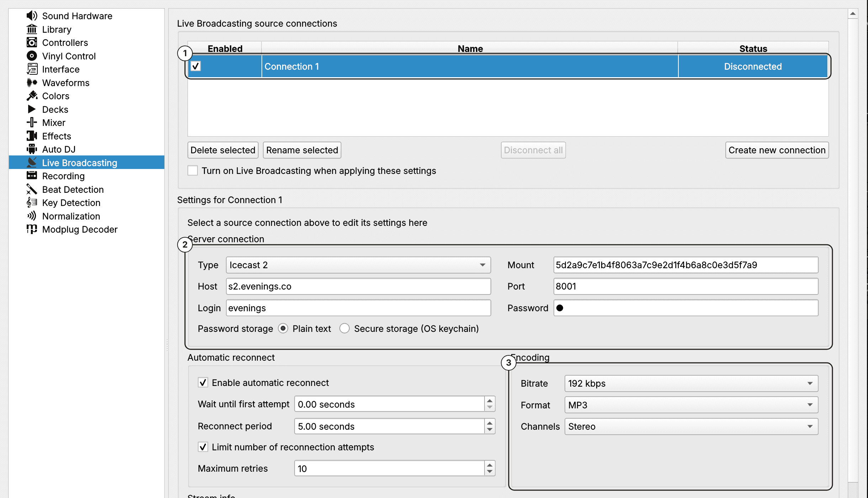Uncheck the Enabled box for Connection 1
The width and height of the screenshot is (868, 498).
point(196,66)
